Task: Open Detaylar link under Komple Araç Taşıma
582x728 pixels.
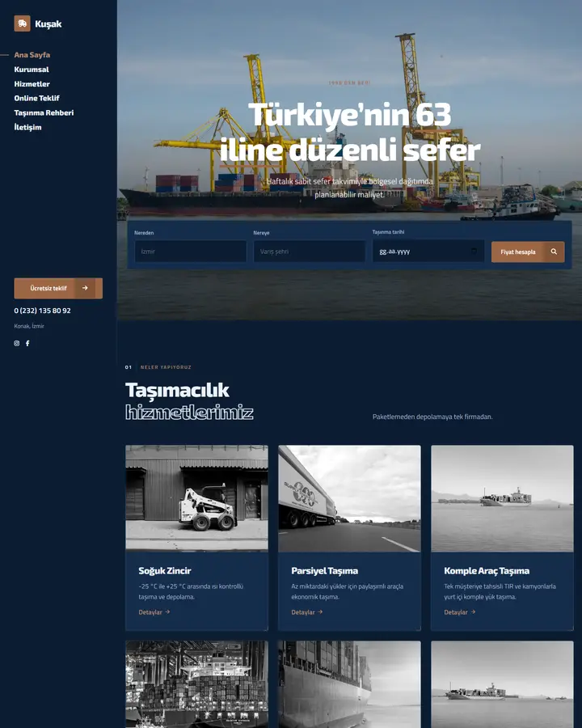Action: (x=459, y=612)
